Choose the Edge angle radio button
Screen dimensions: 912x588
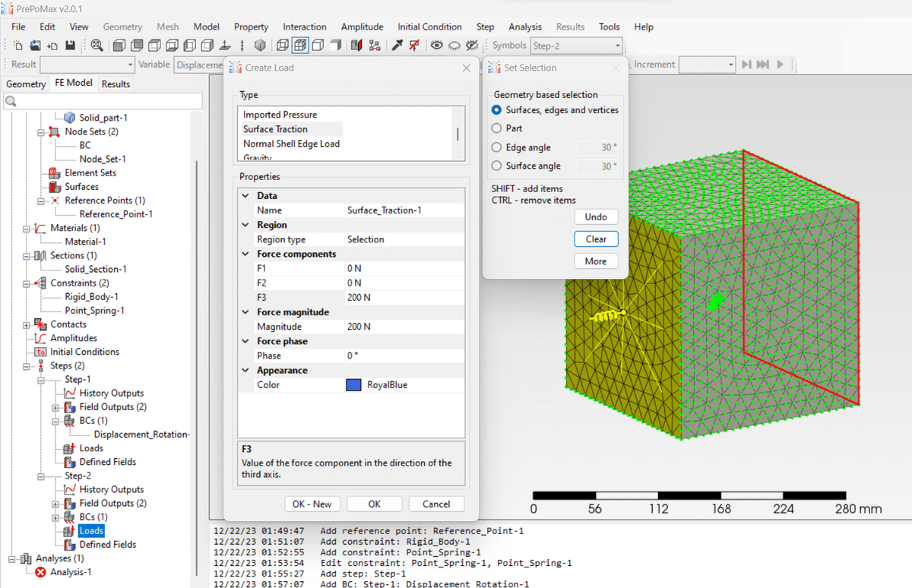tap(497, 147)
